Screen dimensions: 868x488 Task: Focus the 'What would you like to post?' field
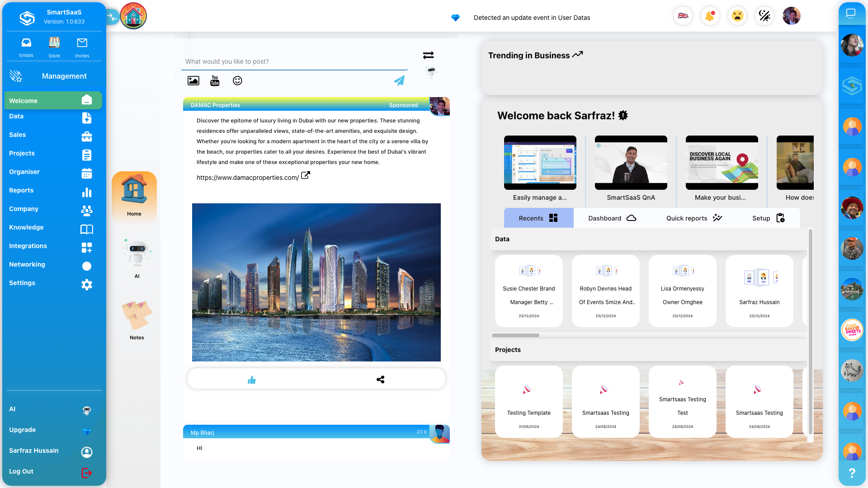click(x=294, y=62)
